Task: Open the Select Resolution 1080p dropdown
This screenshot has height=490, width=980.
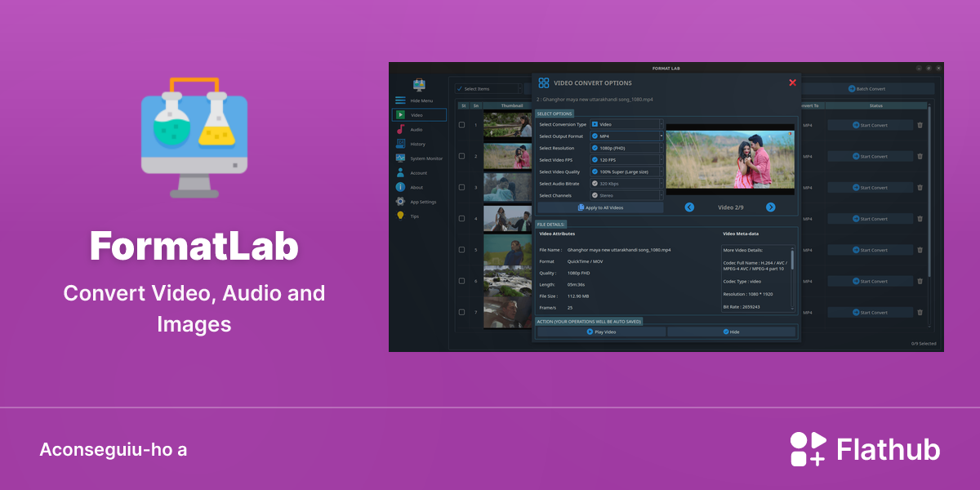Action: (x=627, y=148)
